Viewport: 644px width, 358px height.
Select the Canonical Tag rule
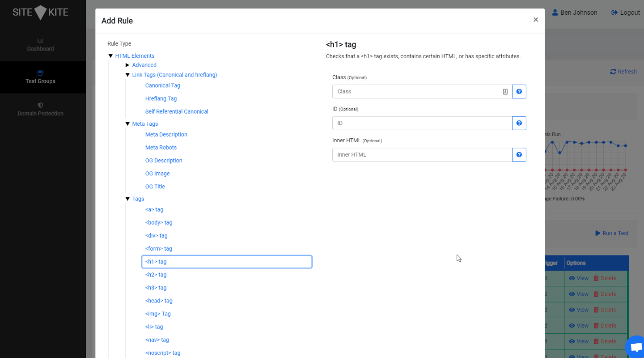click(163, 85)
